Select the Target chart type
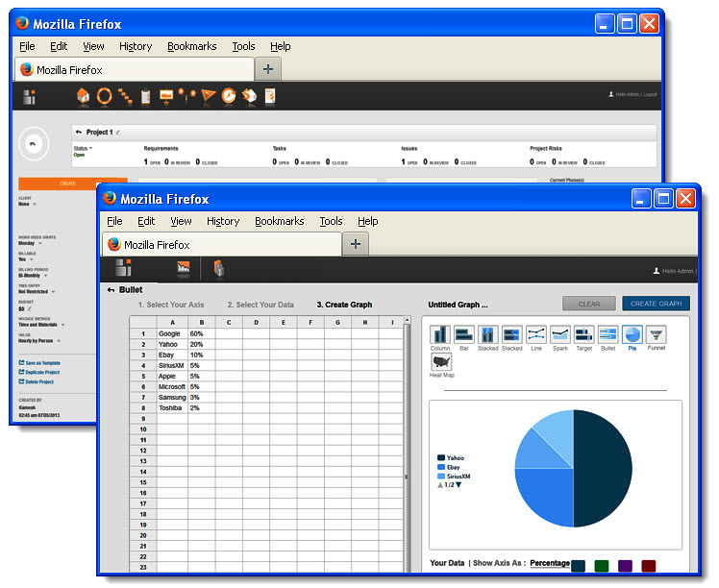 [x=583, y=338]
